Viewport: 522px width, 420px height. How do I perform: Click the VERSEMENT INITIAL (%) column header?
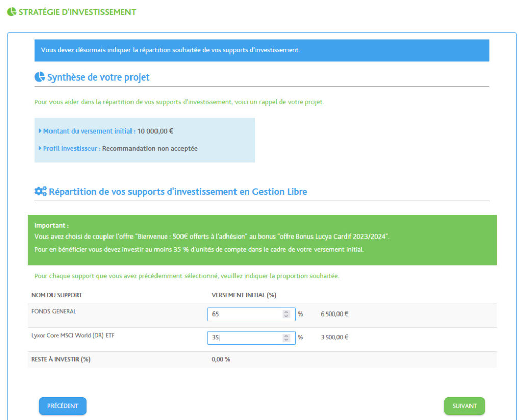click(244, 295)
